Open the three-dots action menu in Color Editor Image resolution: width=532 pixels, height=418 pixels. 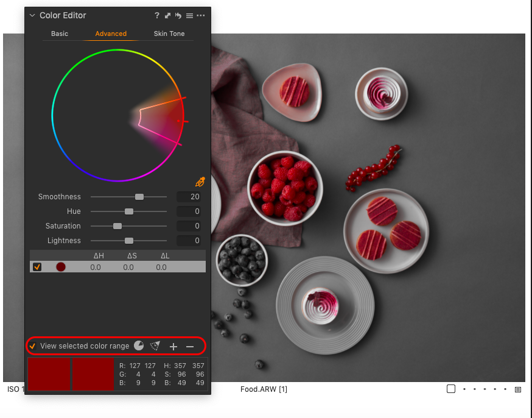[x=201, y=15]
